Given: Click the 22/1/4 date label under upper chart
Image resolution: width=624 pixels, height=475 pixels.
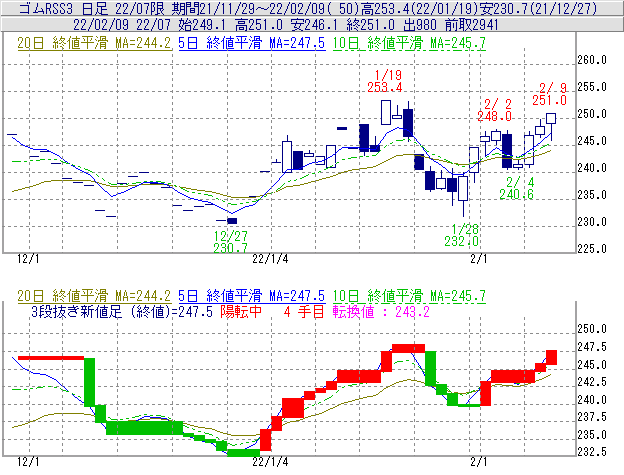Looking at the screenshot, I should (270, 259).
